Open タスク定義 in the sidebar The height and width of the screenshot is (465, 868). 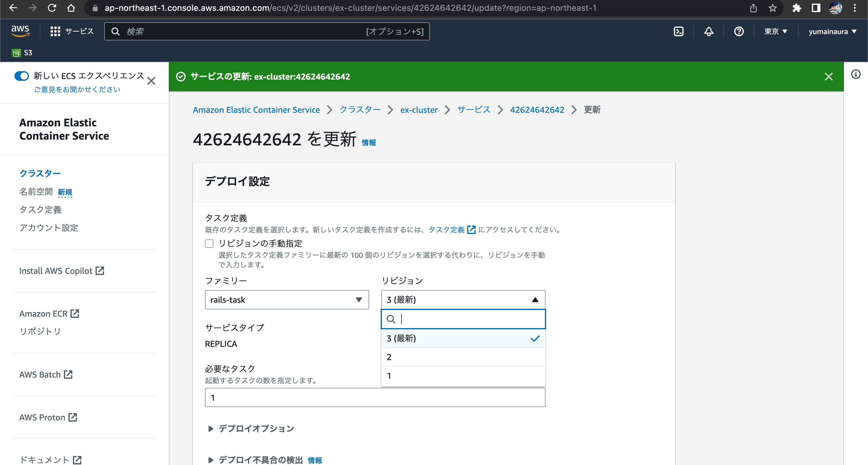[40, 210]
